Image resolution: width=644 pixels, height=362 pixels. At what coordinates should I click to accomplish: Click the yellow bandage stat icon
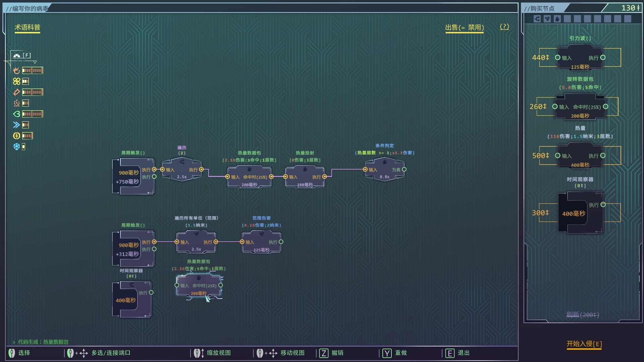[x=16, y=81]
